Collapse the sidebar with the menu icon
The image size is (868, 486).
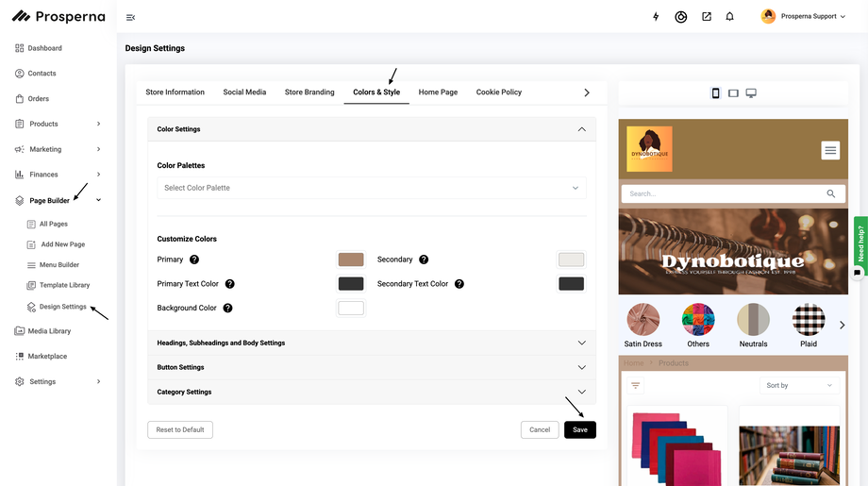[x=130, y=17]
